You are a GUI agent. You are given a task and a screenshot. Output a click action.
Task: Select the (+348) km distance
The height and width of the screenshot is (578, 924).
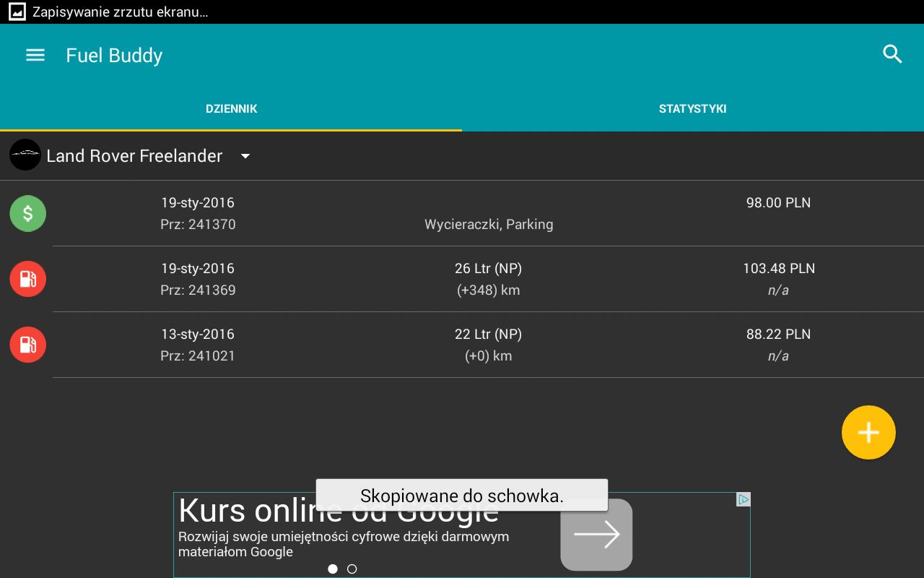click(x=488, y=290)
